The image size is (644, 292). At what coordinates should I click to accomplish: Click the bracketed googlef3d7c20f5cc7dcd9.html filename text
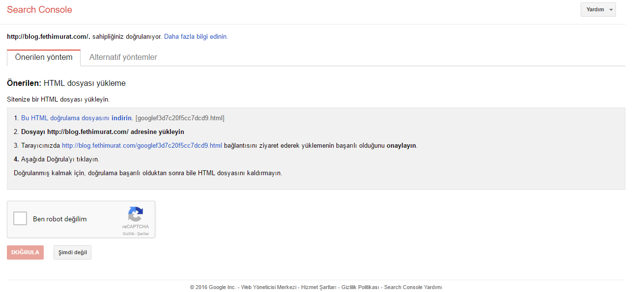click(180, 118)
